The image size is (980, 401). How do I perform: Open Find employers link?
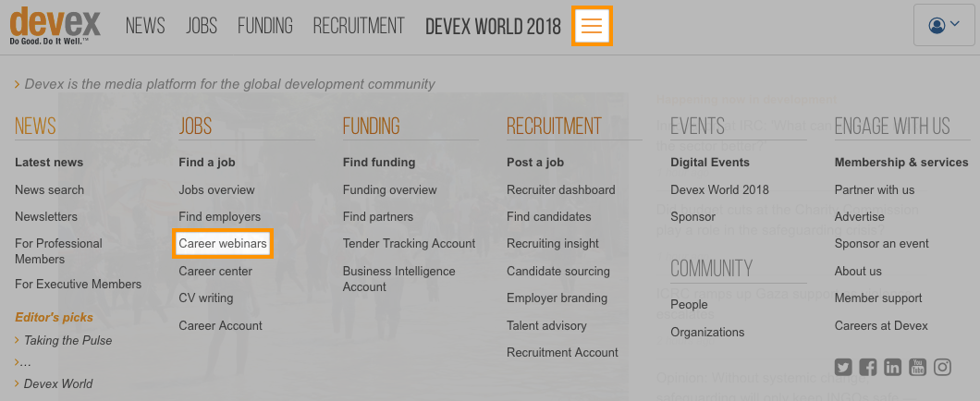(219, 217)
